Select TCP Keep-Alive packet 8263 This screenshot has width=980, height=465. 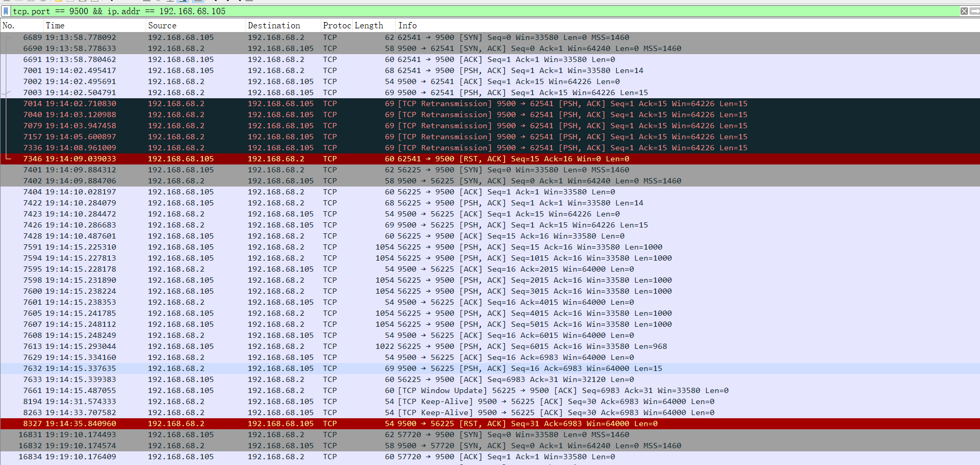(490, 412)
